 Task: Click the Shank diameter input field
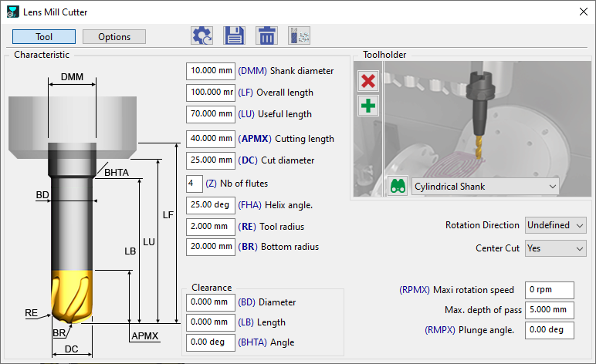210,71
